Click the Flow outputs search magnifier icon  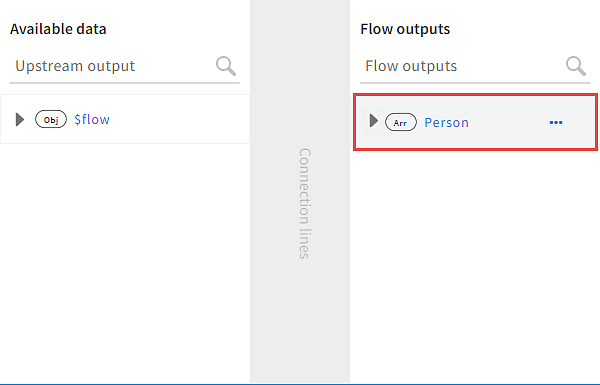click(576, 66)
